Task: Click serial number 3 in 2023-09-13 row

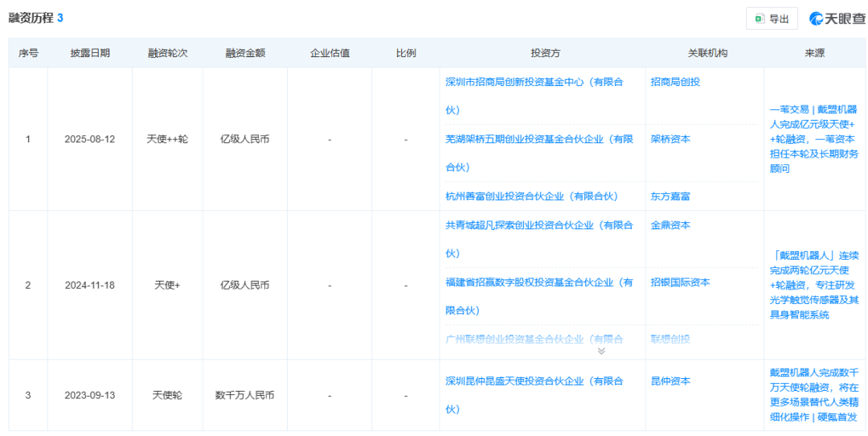Action: pyautogui.click(x=28, y=395)
